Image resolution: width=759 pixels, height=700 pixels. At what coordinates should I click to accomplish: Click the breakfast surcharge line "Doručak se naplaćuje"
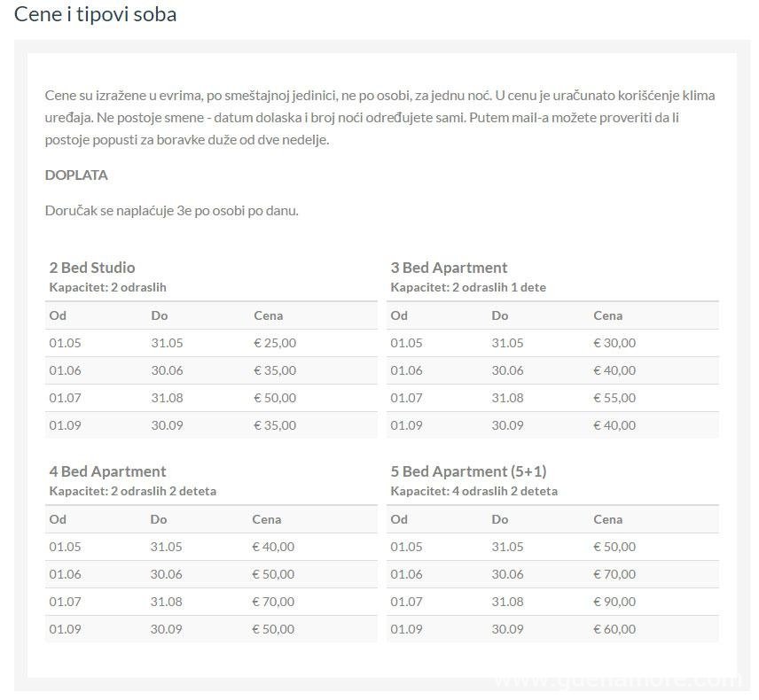[171, 211]
